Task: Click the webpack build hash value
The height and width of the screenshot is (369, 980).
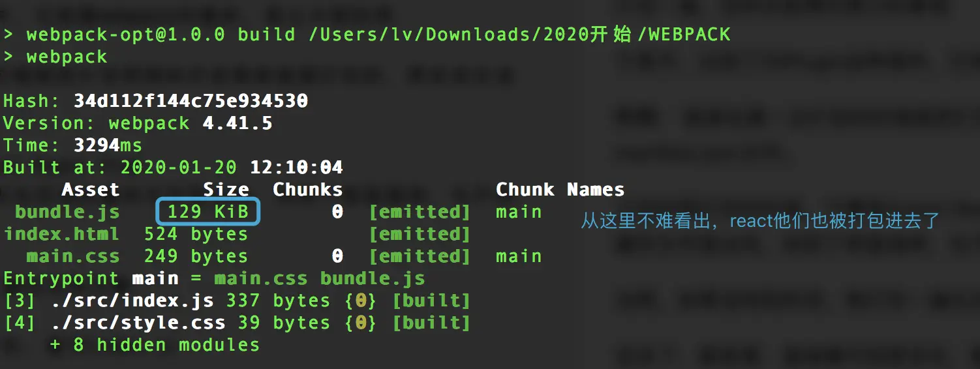Action: tap(191, 101)
